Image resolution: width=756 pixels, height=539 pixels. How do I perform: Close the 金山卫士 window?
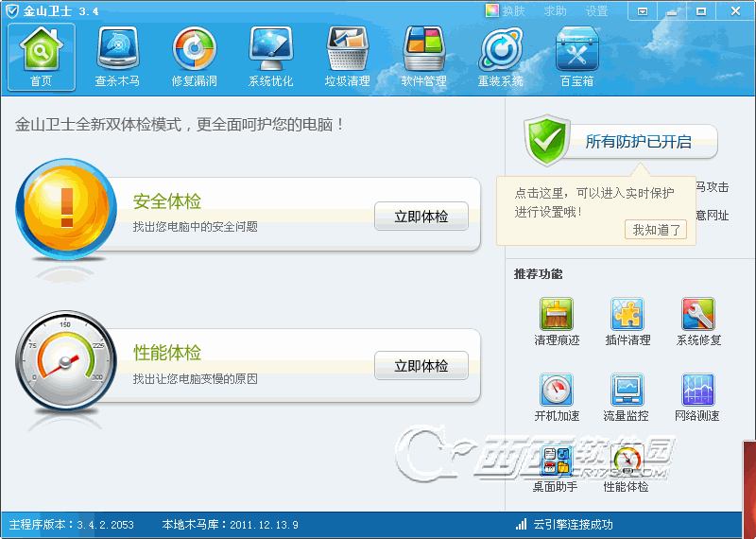(735, 11)
